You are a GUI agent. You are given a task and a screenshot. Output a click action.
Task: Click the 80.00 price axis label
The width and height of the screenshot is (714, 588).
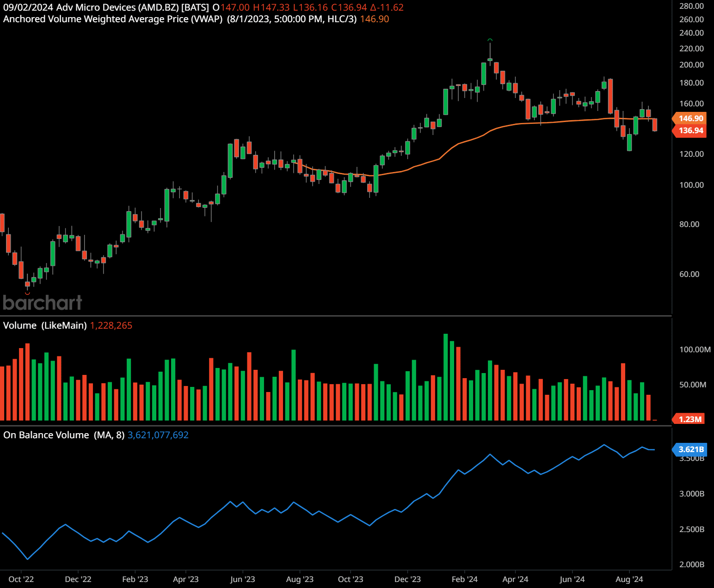(x=689, y=224)
